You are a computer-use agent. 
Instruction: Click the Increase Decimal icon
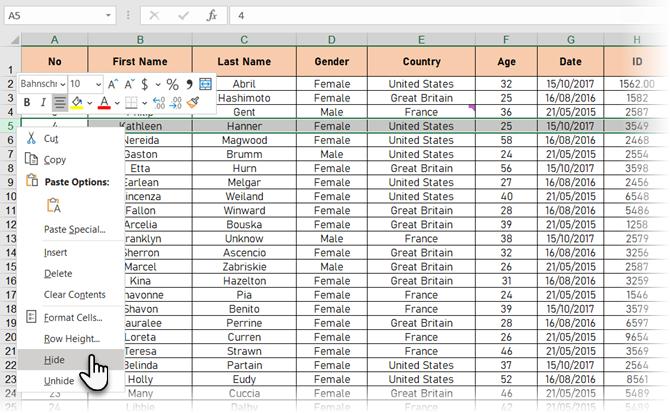click(x=159, y=103)
